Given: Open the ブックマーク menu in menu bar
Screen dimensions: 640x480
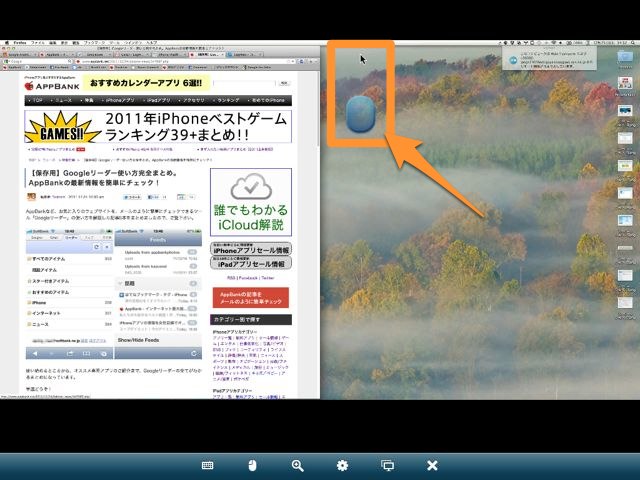Looking at the screenshot, I should (95, 42).
